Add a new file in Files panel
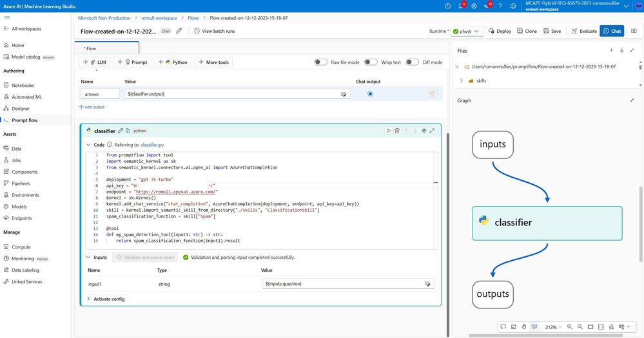The height and width of the screenshot is (338, 644). pyautogui.click(x=611, y=50)
